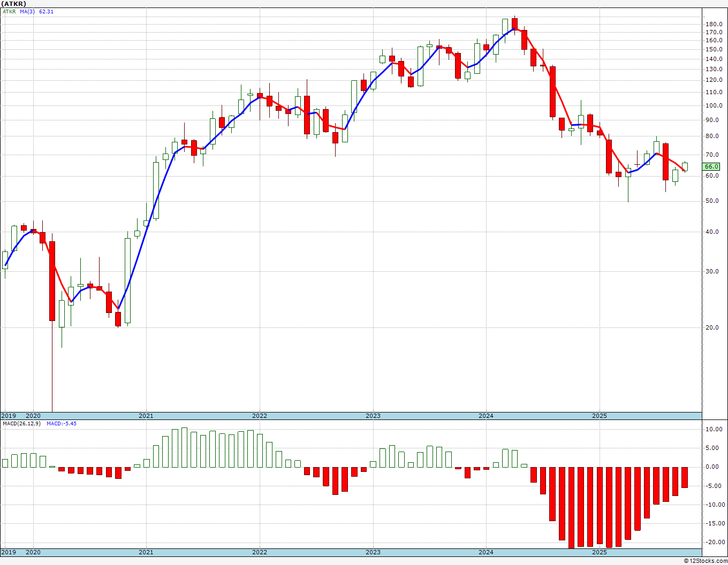The width and height of the screenshot is (728, 565).
Task: Click the 30.0 price axis label
Action: [712, 272]
